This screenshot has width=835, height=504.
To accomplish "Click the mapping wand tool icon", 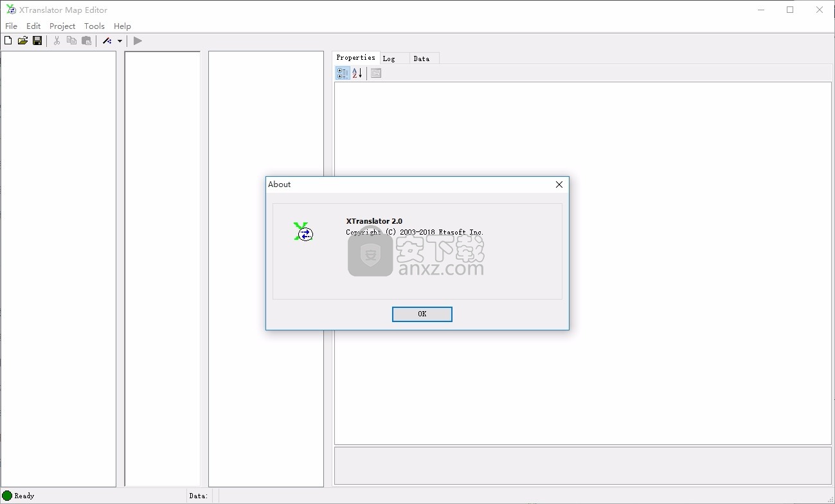I will (x=107, y=40).
